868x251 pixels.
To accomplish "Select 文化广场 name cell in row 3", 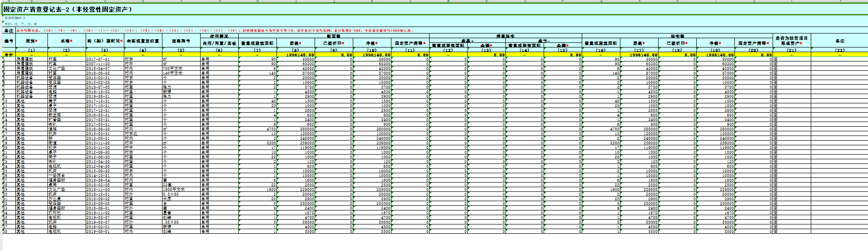I will (x=67, y=68).
